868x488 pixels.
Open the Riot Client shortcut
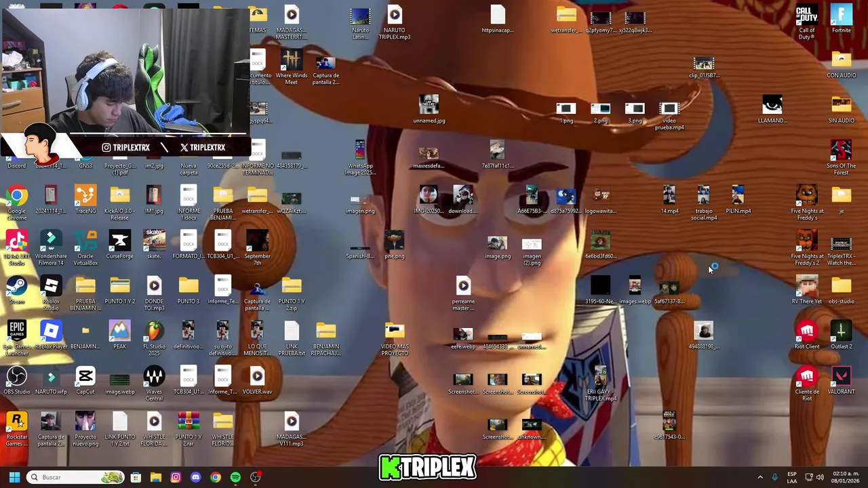click(x=806, y=335)
